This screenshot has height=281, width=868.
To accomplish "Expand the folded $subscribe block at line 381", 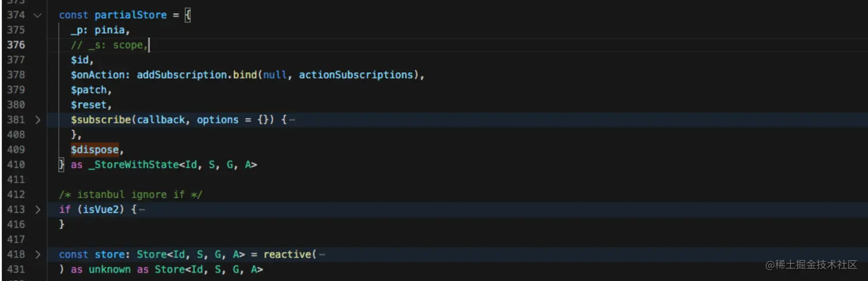I will (38, 120).
